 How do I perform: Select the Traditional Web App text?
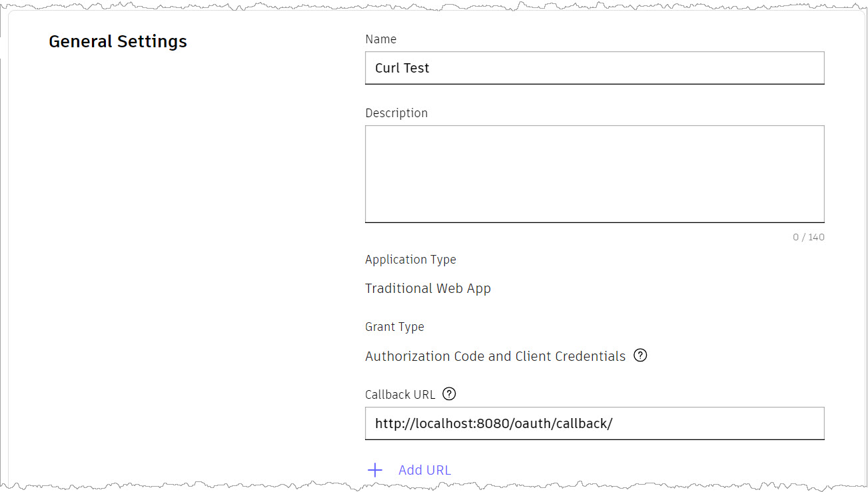(x=428, y=288)
